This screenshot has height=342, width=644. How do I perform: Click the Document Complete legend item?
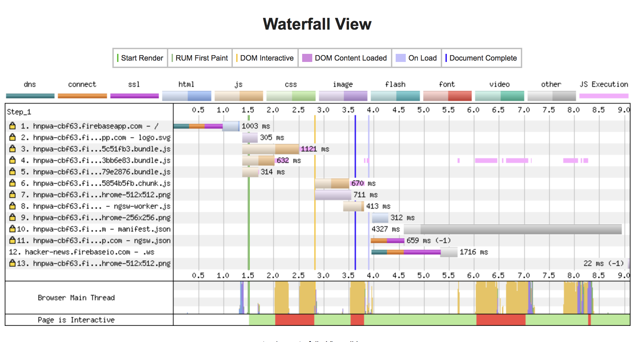[x=481, y=58]
